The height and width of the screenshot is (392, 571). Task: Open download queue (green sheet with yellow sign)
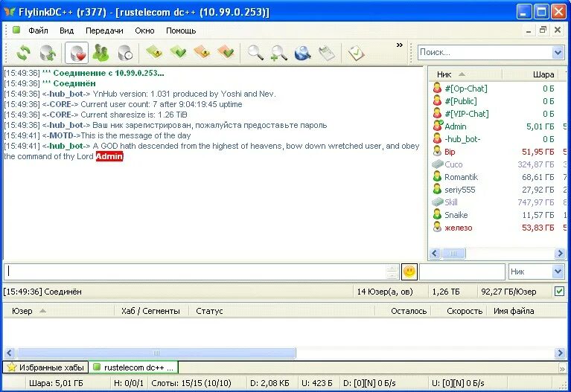click(x=154, y=52)
